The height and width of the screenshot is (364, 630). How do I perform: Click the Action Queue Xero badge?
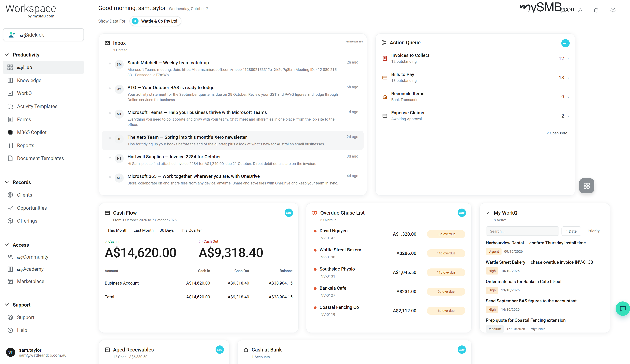tap(565, 43)
